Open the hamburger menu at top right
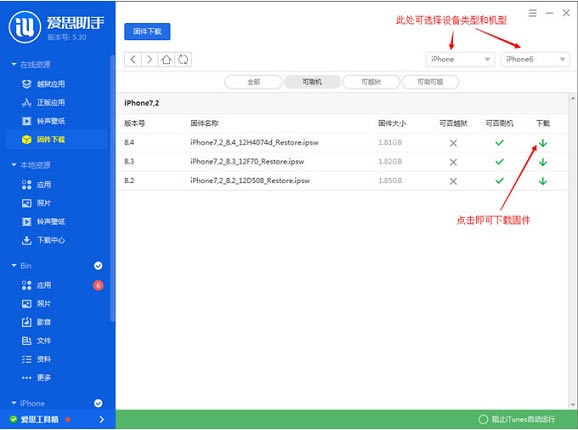The height and width of the screenshot is (430, 578). [x=532, y=13]
